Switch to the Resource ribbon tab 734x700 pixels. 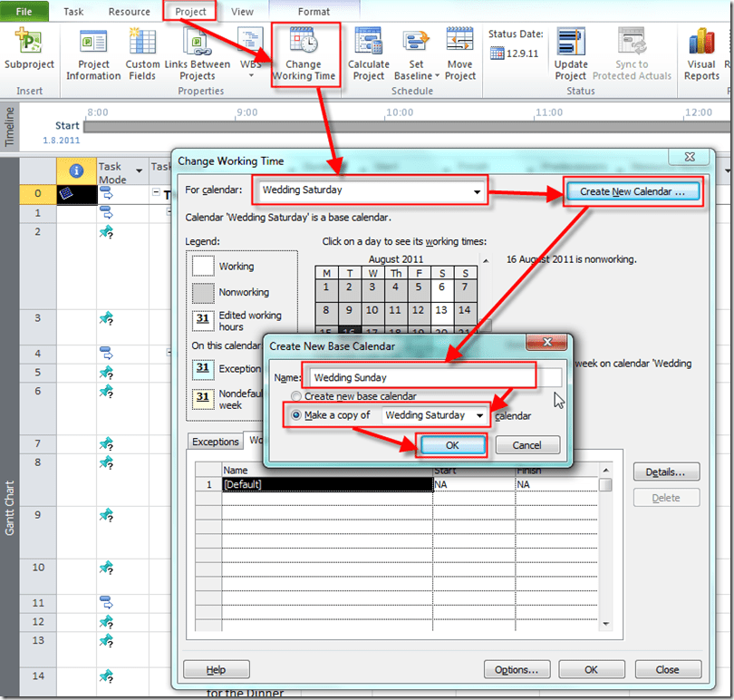[130, 12]
